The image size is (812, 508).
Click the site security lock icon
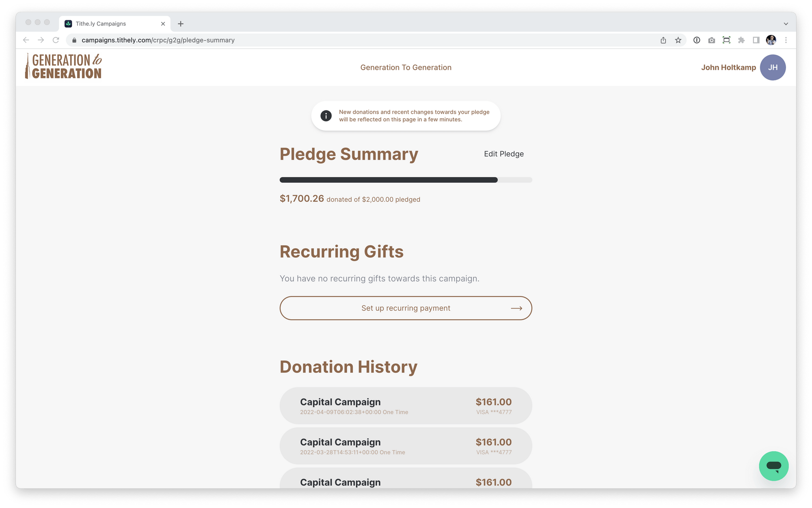pos(74,40)
